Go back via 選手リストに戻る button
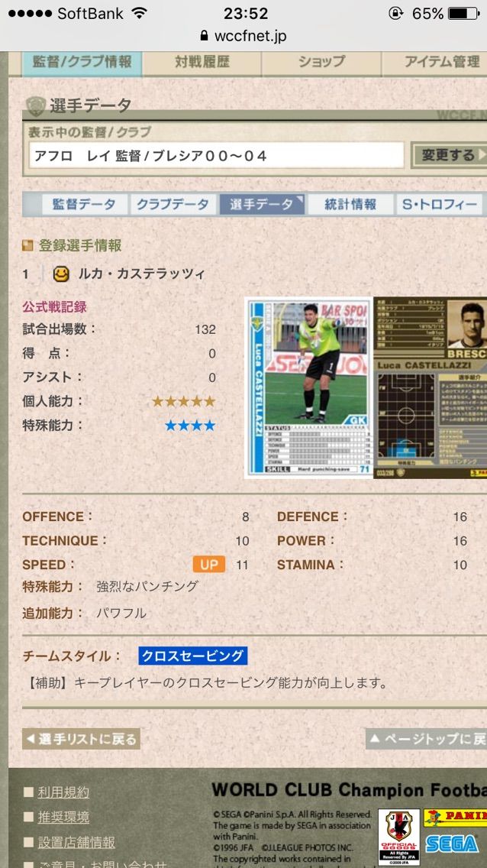The width and height of the screenshot is (487, 868). coord(81,738)
